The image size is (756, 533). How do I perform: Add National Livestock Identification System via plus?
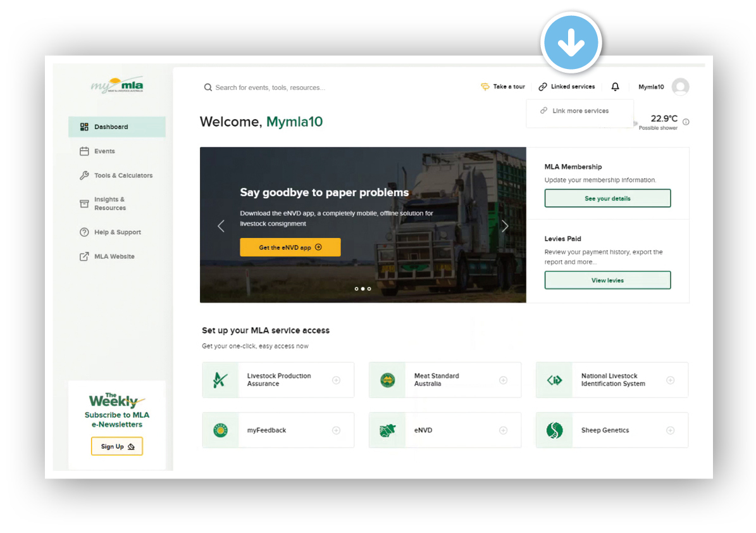(x=670, y=380)
